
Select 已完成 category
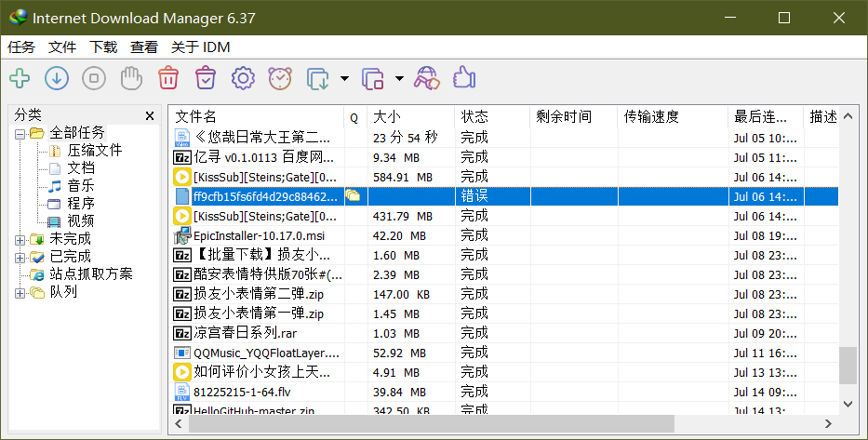(x=71, y=257)
